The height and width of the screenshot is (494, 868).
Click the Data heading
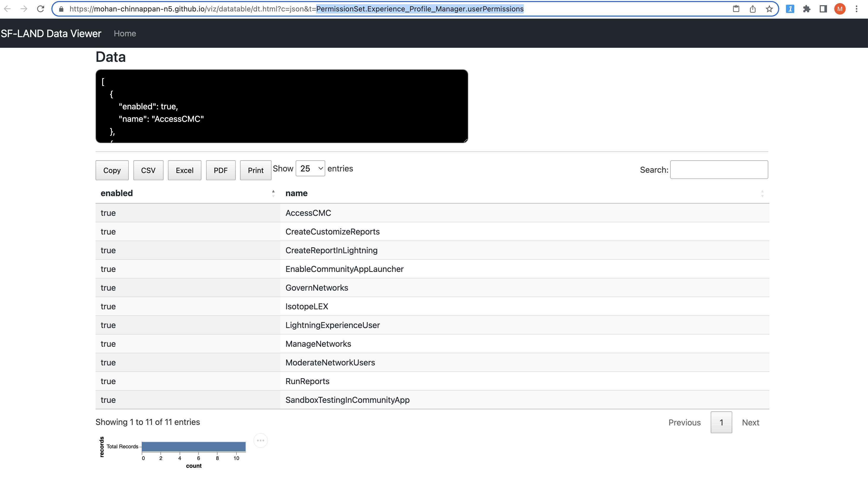pos(111,57)
